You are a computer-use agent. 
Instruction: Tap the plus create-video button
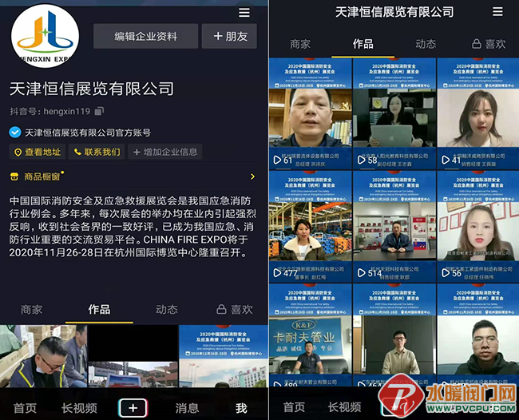coord(133,408)
